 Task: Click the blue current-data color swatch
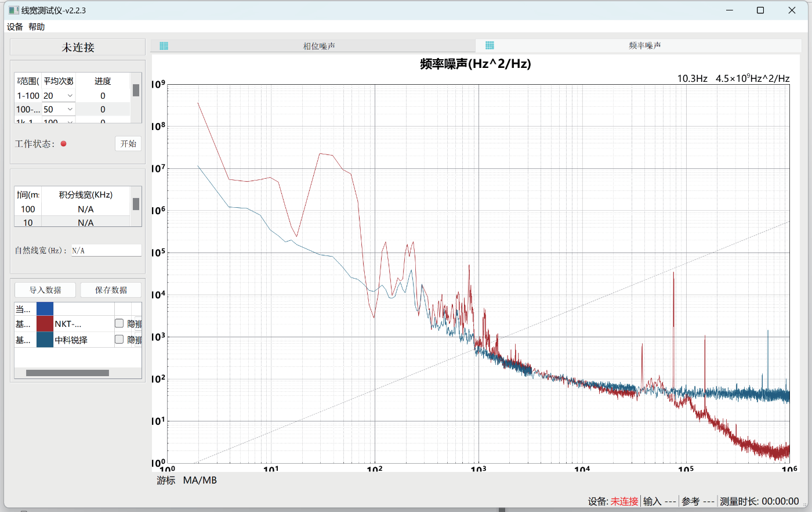click(45, 308)
